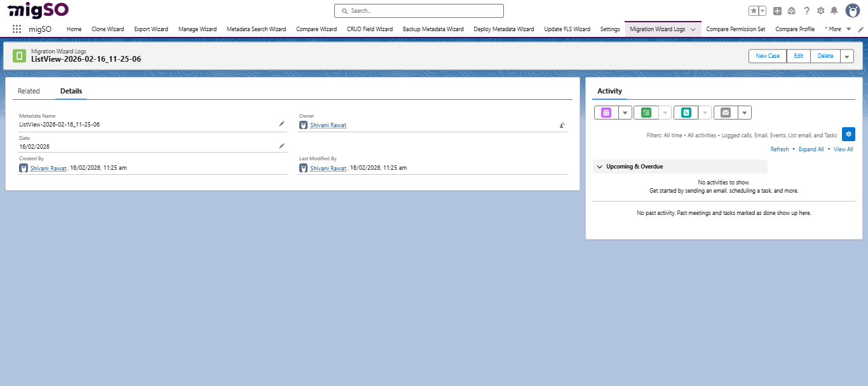Edit Metadata Name using the pencil icon
The height and width of the screenshot is (386, 868).
click(x=281, y=123)
